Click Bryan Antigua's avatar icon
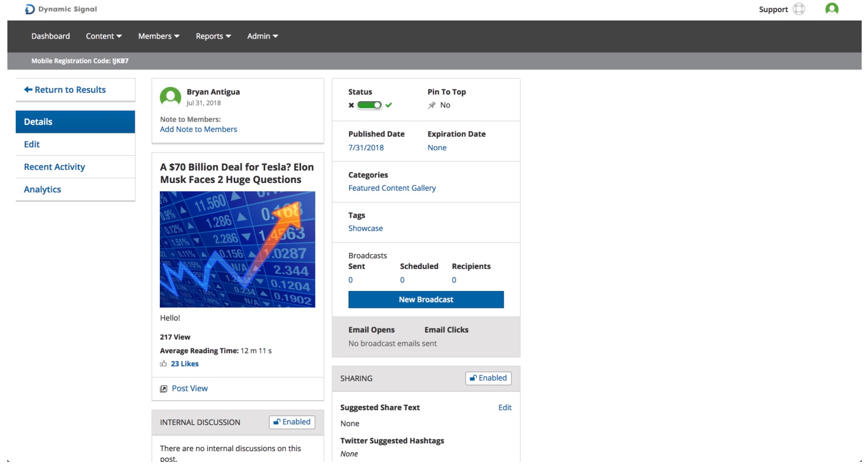868x475 pixels. (x=170, y=98)
